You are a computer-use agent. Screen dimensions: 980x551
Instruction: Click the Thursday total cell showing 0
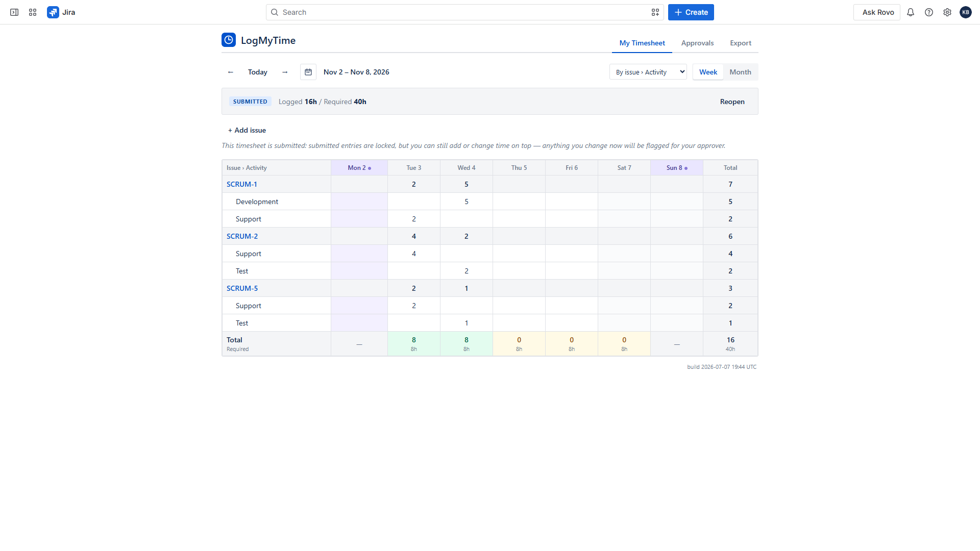(519, 344)
